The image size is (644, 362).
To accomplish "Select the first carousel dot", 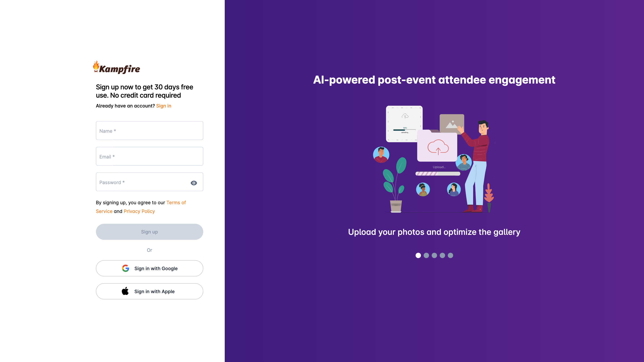I will point(418,255).
